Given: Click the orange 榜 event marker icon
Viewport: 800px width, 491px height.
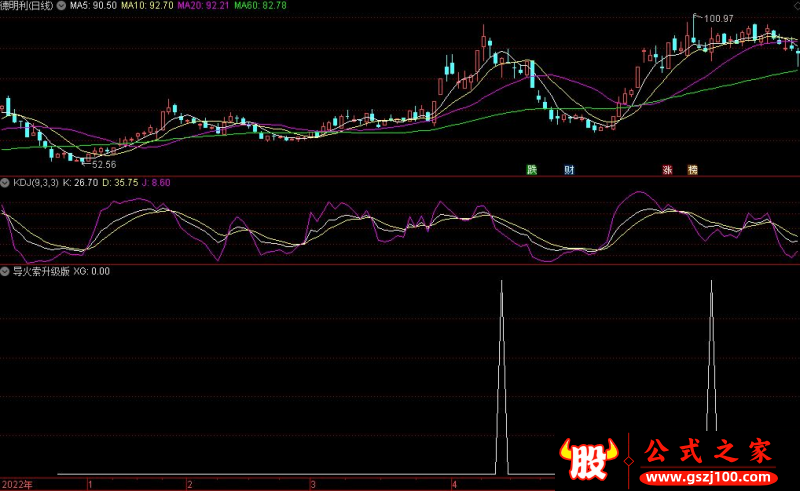Looking at the screenshot, I should (692, 170).
